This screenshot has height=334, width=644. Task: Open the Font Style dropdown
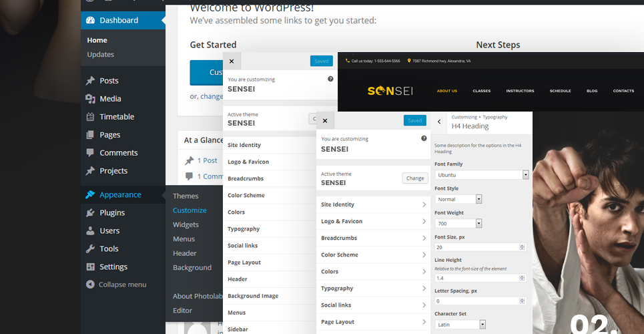pos(458,199)
